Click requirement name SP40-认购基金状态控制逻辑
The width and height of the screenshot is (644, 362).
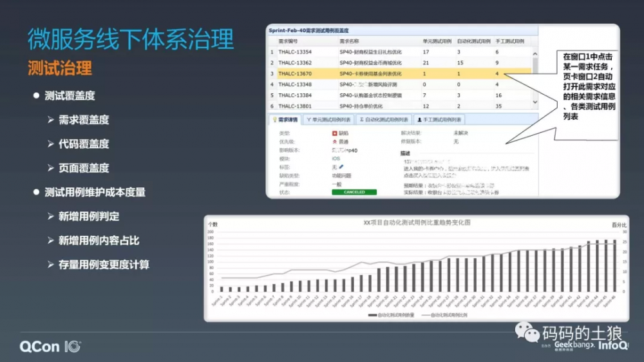click(370, 95)
